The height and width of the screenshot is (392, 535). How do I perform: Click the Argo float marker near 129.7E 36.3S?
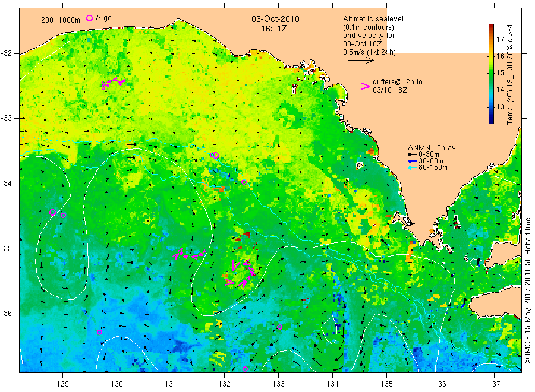[99, 333]
